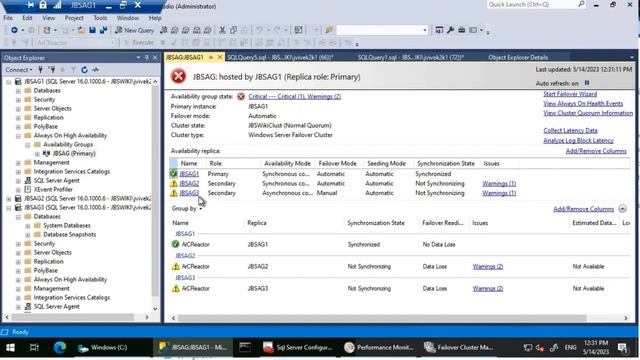Open Warnings (2) link for ACReactor on JBSAG2
Image resolution: width=640 pixels, height=360 pixels.
tap(488, 267)
